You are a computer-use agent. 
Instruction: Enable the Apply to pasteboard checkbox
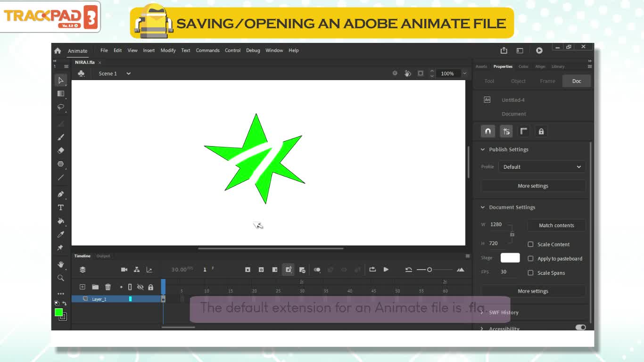point(530,258)
